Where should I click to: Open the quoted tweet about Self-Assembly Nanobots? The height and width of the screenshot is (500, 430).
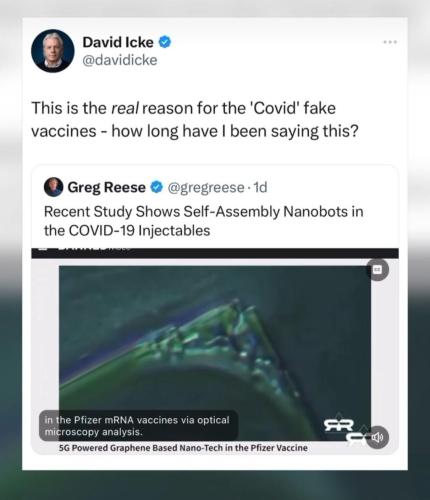coord(203,221)
